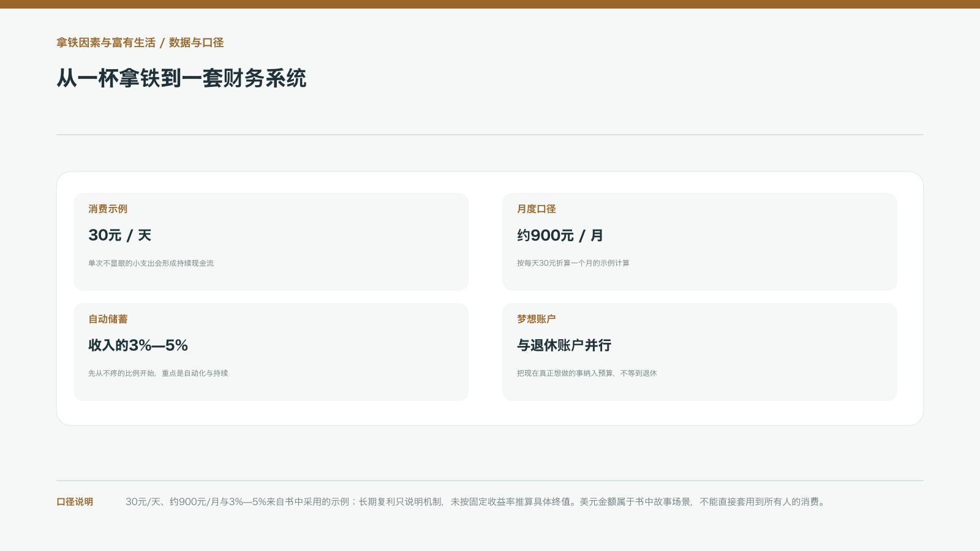Click the text '把现在真正想做的事纳入预算，不等到退休'
Viewport: 980px width, 551px height.
point(587,373)
